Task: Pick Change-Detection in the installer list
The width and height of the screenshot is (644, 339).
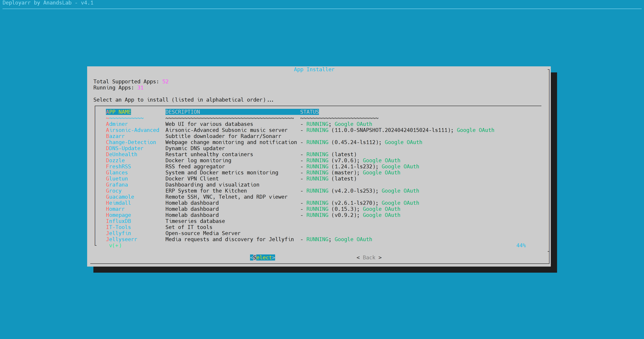Action: (131, 142)
